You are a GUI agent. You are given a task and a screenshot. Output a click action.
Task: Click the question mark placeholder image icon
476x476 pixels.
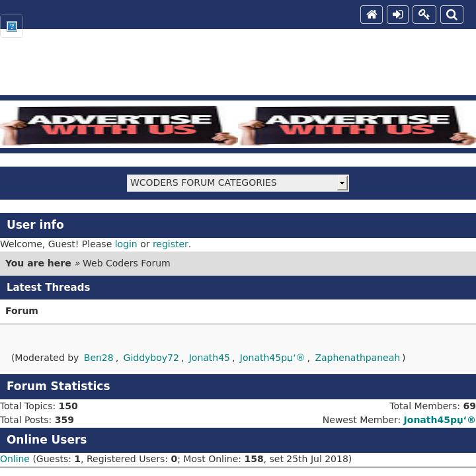pos(12,26)
